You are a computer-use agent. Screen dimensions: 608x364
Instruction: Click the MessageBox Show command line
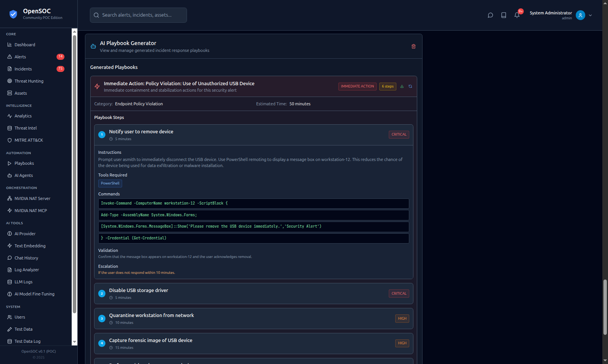click(253, 227)
